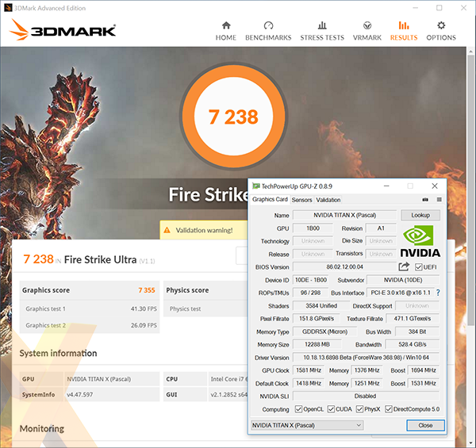Open the Home section in 3DMark
This screenshot has height=448, width=476.
point(226,31)
